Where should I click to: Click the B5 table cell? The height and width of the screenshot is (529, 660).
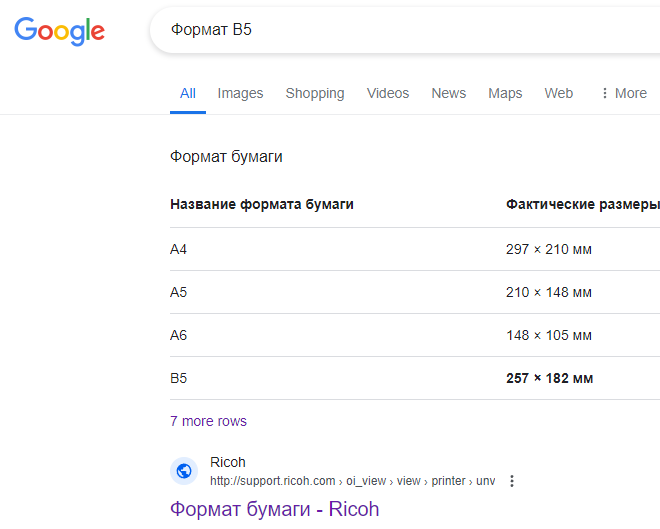point(178,378)
